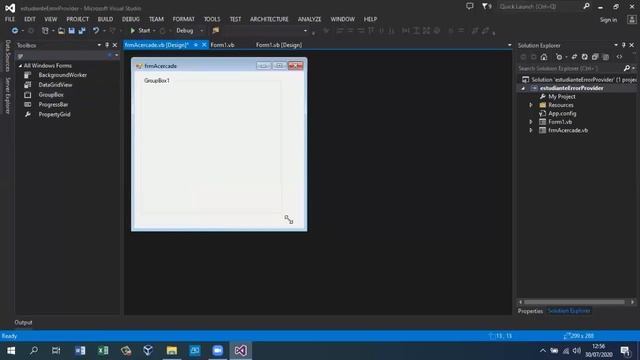Viewport: 640px width, 360px height.
Task: Open the TOOLS menu
Action: (212, 19)
